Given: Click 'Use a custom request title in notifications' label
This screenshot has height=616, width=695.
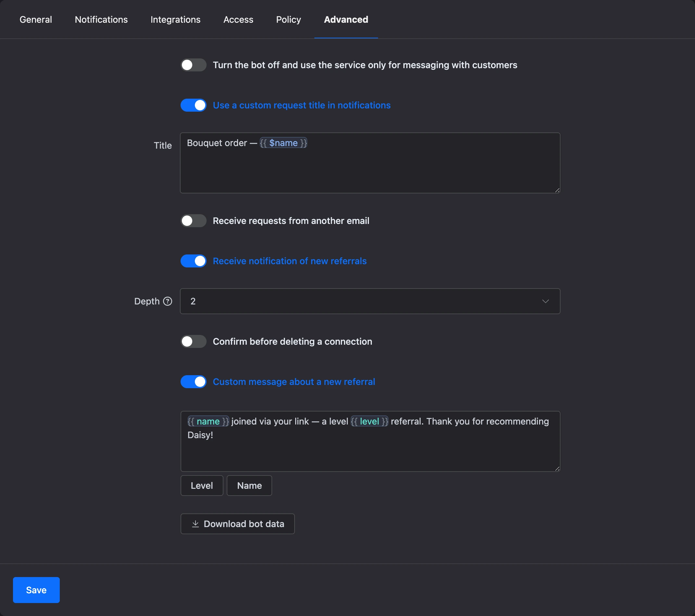Looking at the screenshot, I should pyautogui.click(x=302, y=105).
